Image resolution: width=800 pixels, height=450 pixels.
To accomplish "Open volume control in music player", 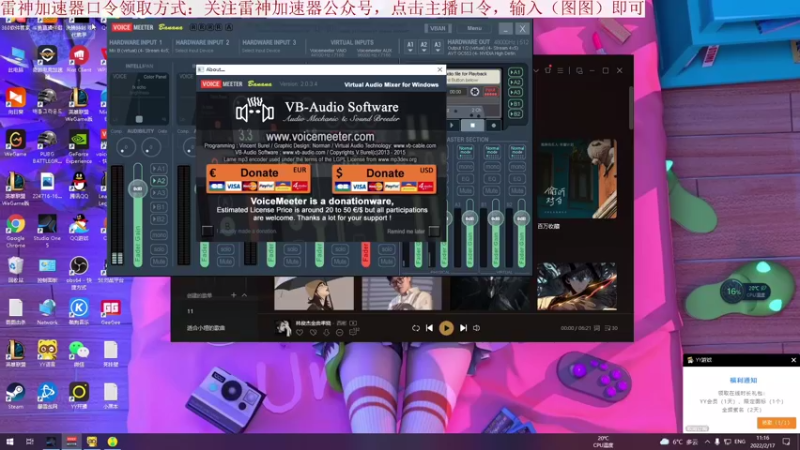I will [477, 328].
